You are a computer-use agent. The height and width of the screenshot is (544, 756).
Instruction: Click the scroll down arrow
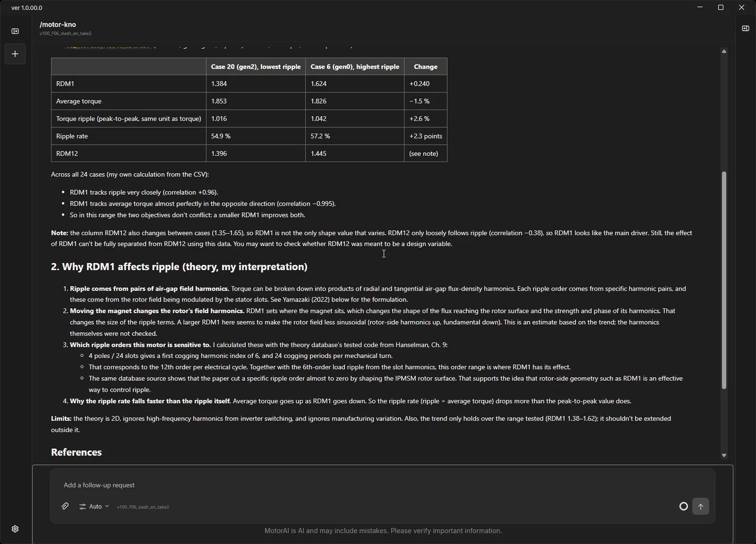click(x=724, y=455)
